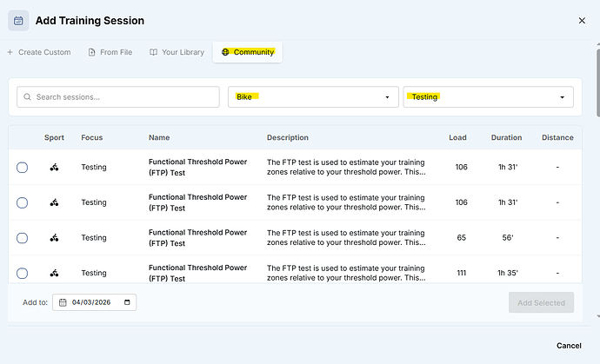Click the calendar icon beside Add Training Session
This screenshot has height=364, width=600.
pyautogui.click(x=18, y=20)
